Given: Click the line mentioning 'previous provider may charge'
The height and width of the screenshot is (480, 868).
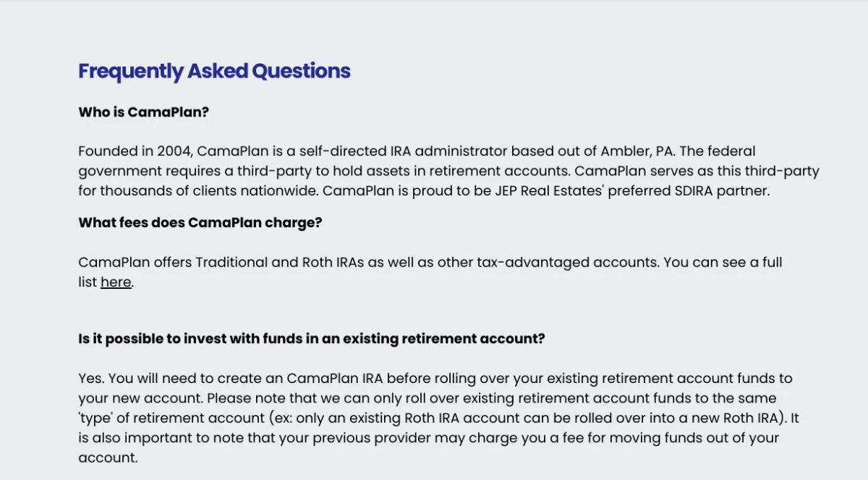Looking at the screenshot, I should (429, 438).
